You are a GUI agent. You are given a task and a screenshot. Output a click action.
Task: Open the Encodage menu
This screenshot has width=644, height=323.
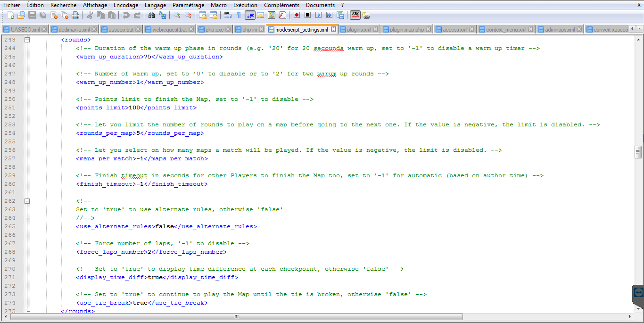(x=126, y=5)
